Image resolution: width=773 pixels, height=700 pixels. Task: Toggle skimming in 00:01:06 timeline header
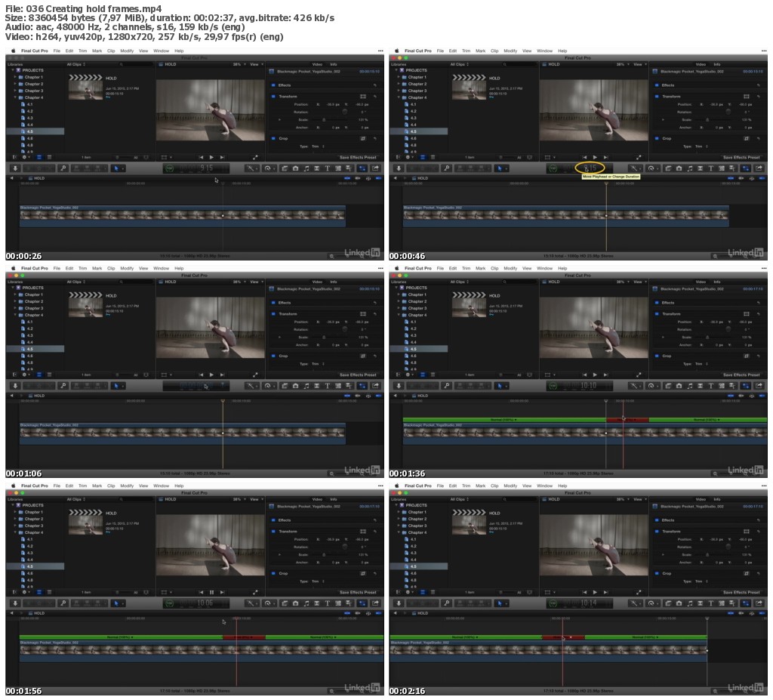point(347,396)
